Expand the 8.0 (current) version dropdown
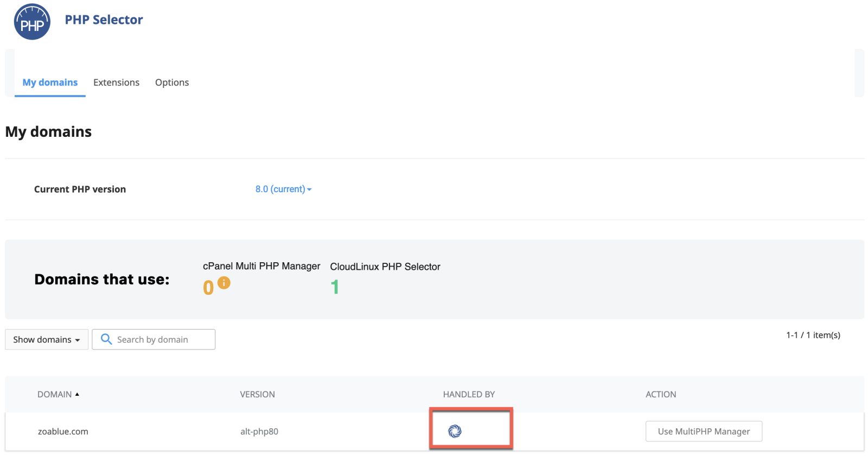The image size is (868, 456). tap(283, 189)
